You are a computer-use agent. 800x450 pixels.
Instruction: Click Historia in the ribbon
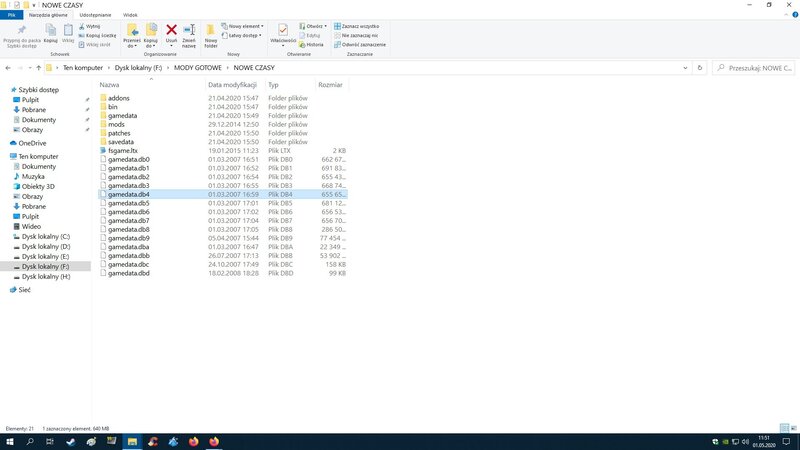(x=311, y=45)
